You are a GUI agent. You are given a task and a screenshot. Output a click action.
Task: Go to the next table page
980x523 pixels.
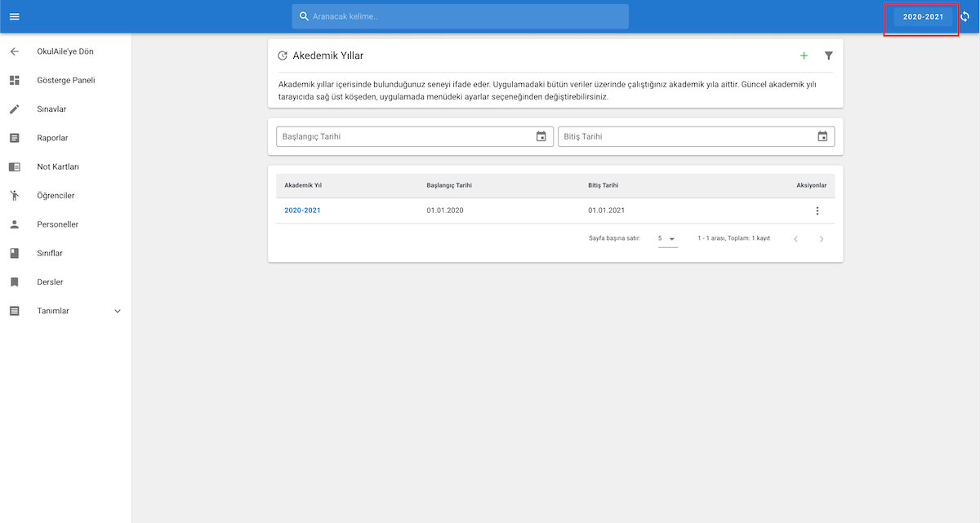coord(822,238)
